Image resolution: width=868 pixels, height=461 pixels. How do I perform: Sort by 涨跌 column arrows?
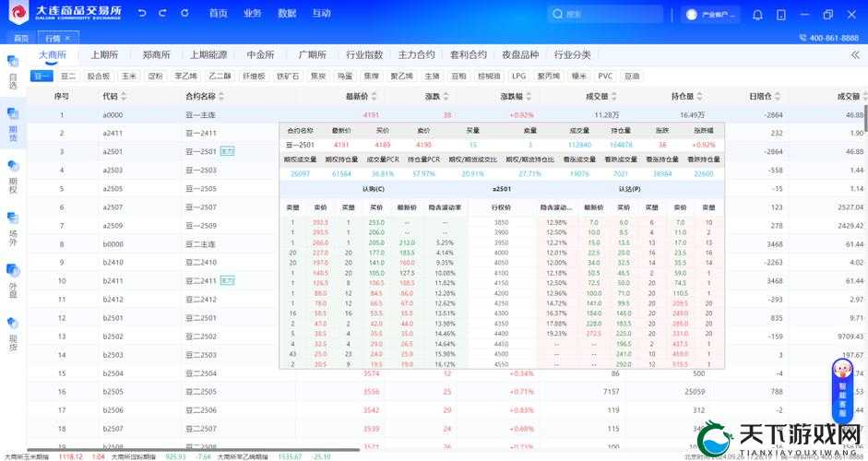(x=446, y=96)
